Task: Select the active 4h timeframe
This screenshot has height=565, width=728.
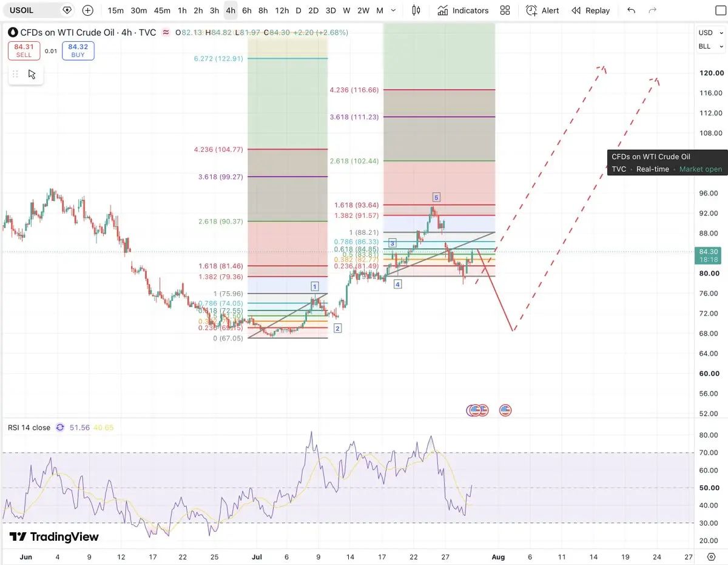Action: click(231, 10)
